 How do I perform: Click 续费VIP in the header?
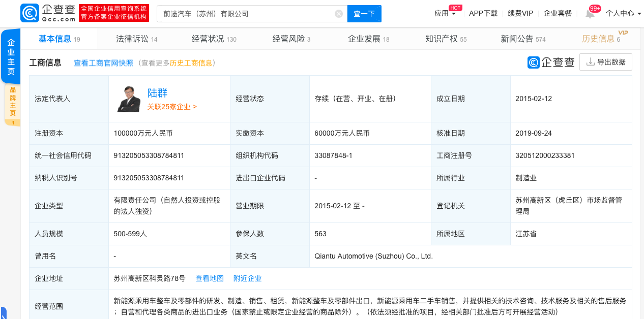pyautogui.click(x=520, y=14)
